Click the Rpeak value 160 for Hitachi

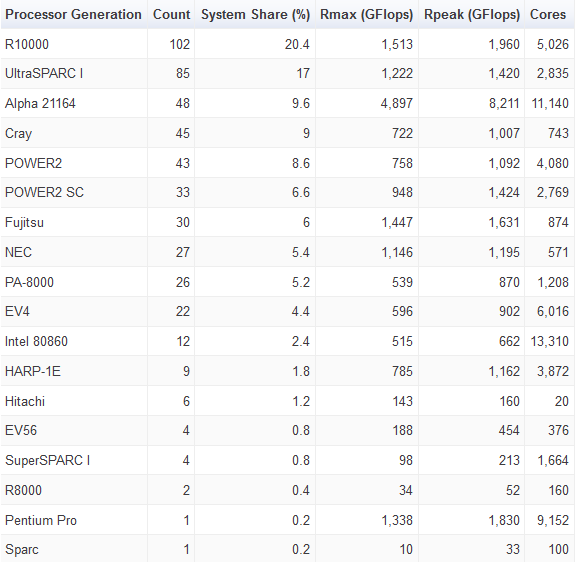(x=509, y=401)
